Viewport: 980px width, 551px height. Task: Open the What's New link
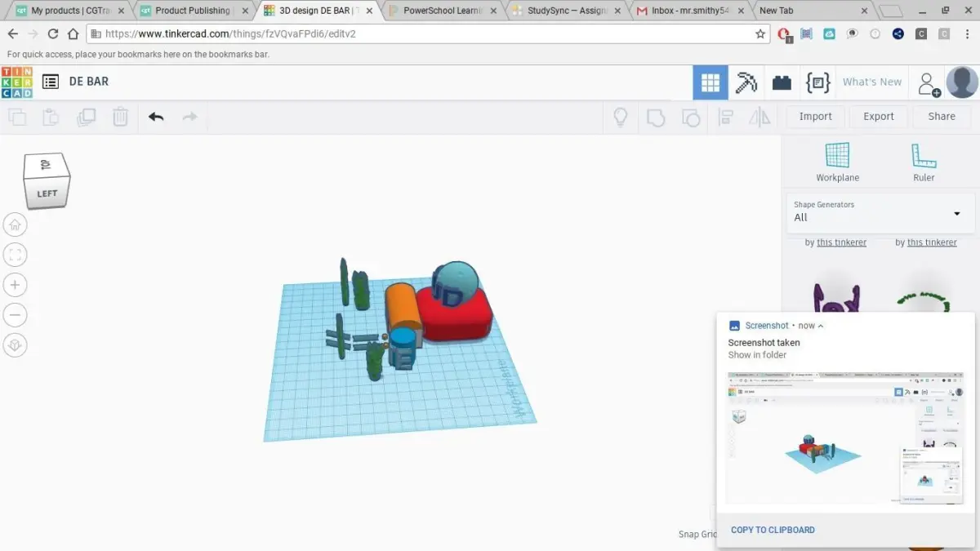(872, 82)
